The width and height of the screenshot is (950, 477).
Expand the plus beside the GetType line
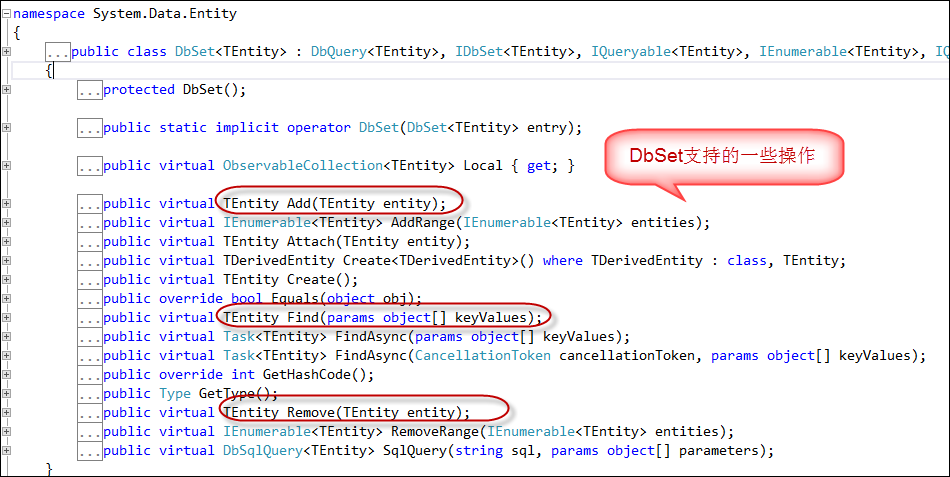pyautogui.click(x=7, y=393)
